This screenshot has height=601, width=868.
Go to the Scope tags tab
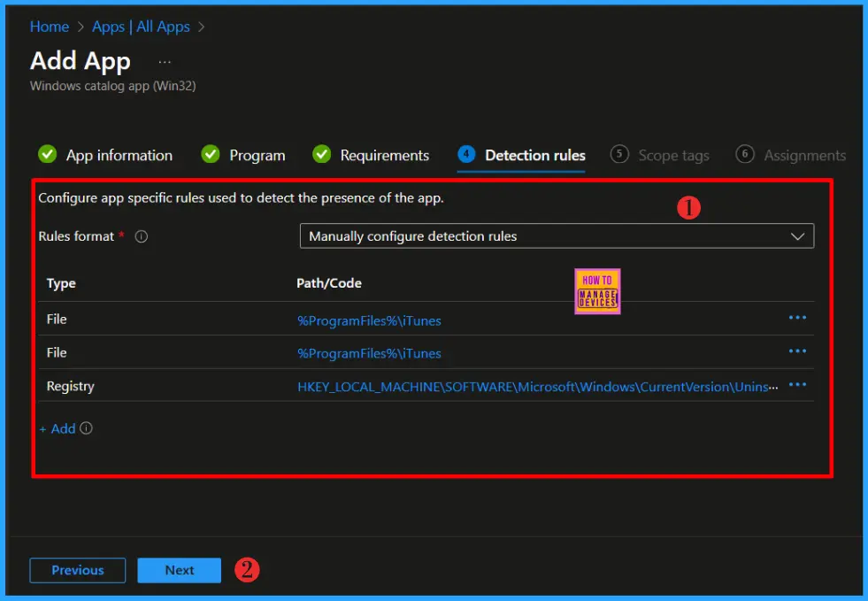pyautogui.click(x=660, y=155)
